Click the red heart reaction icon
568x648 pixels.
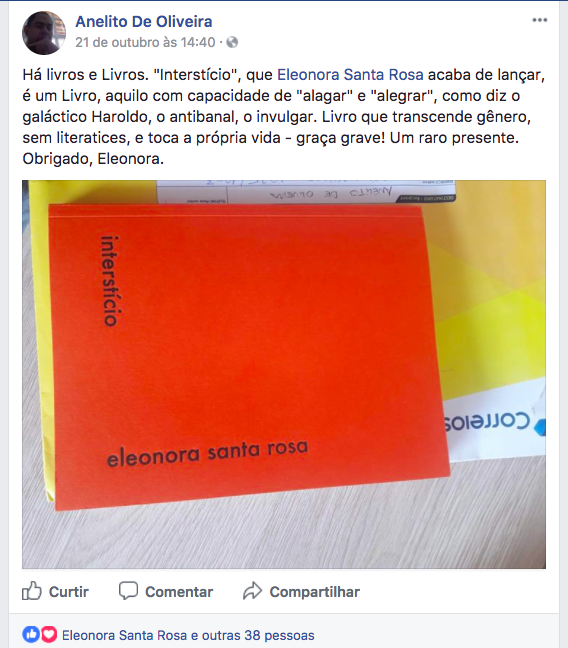coord(48,634)
